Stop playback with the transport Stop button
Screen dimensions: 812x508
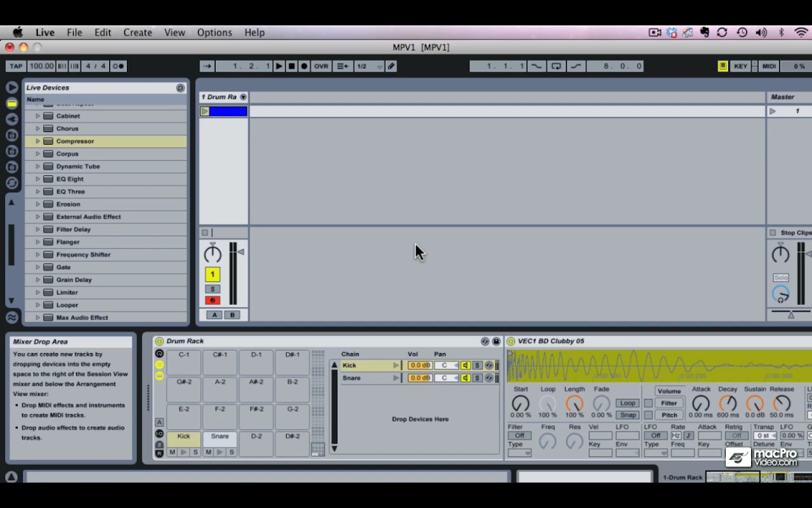(292, 66)
